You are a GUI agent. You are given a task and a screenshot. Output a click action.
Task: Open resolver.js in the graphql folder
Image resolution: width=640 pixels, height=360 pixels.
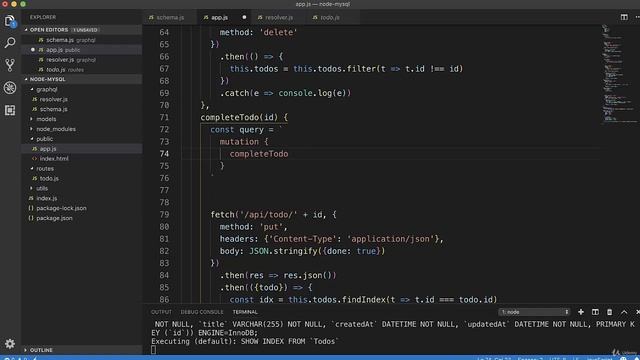[82, 99]
